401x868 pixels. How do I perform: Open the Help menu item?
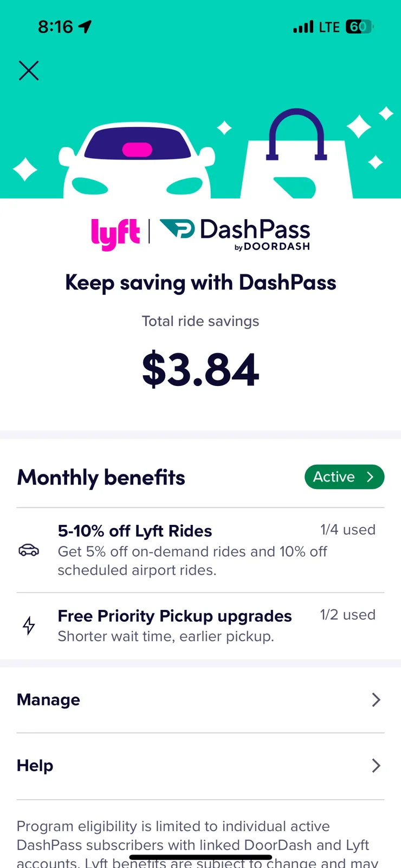(x=35, y=766)
